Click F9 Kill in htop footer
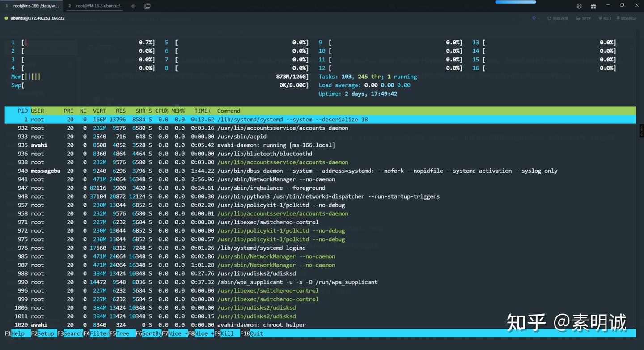 click(x=227, y=333)
